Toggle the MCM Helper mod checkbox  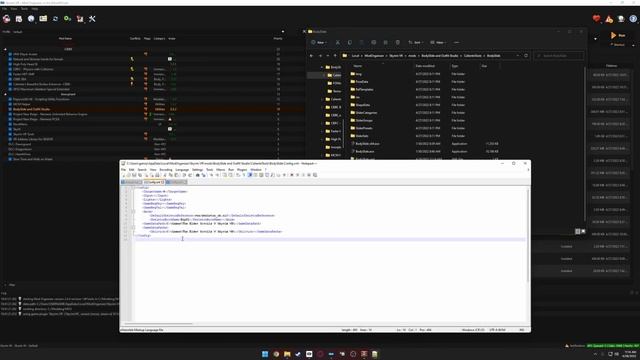(x=10, y=104)
